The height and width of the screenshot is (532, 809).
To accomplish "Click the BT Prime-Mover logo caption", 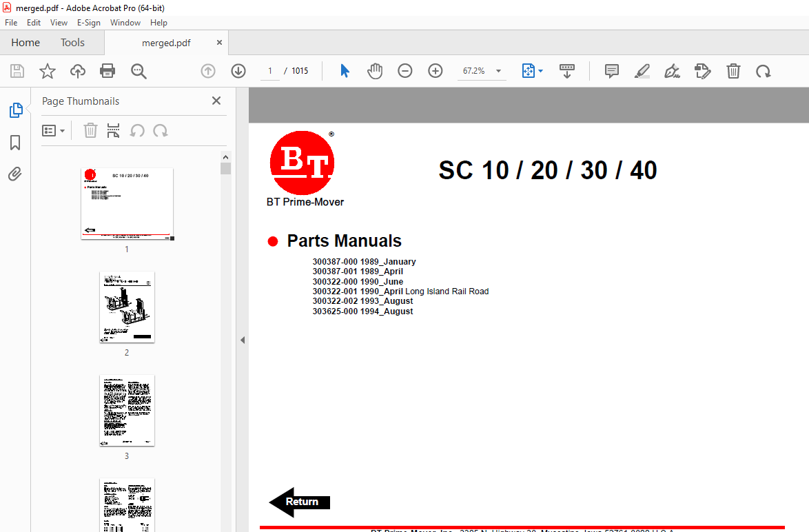I will [x=305, y=203].
